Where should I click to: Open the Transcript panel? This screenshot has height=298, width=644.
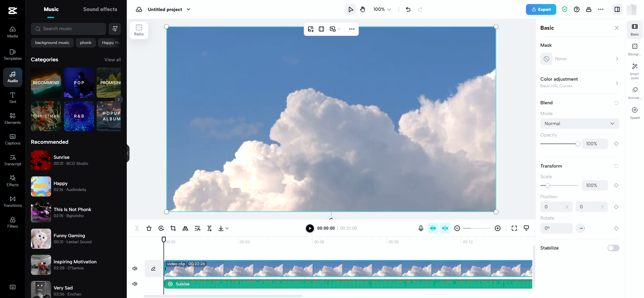pyautogui.click(x=13, y=160)
